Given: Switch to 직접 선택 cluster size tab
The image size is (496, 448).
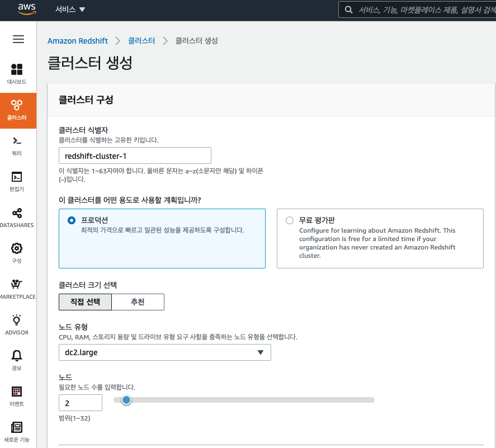Looking at the screenshot, I should (85, 302).
